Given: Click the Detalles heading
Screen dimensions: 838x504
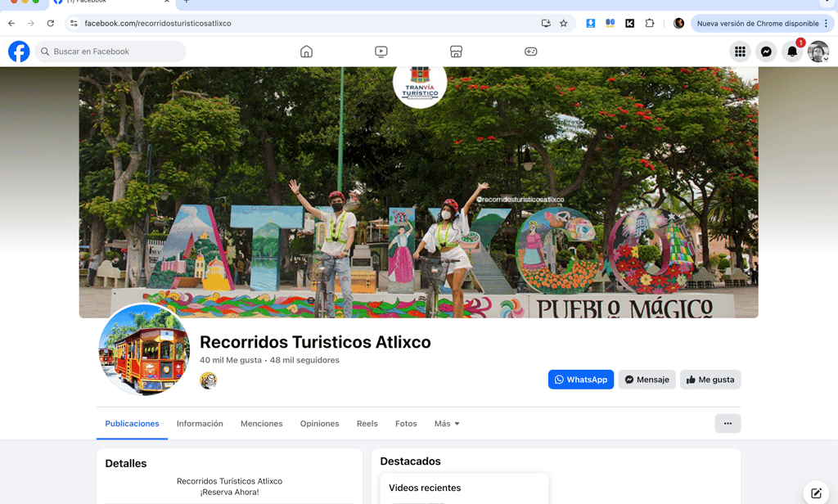Looking at the screenshot, I should [126, 463].
